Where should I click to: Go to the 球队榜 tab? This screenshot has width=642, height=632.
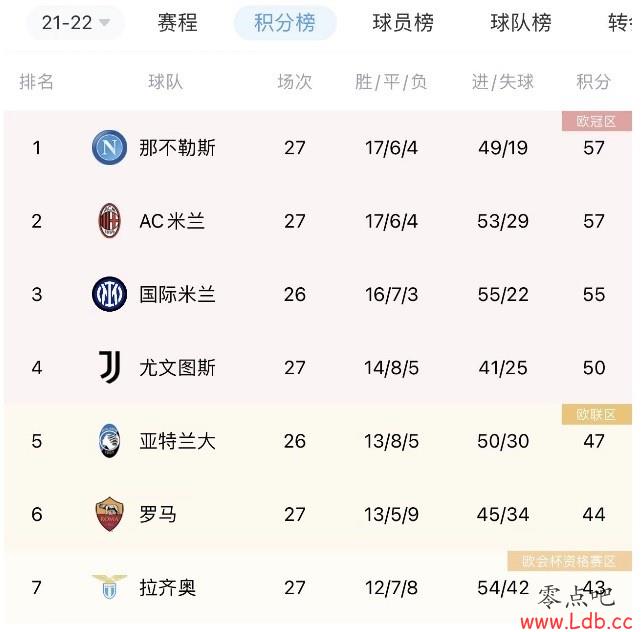coord(521,23)
